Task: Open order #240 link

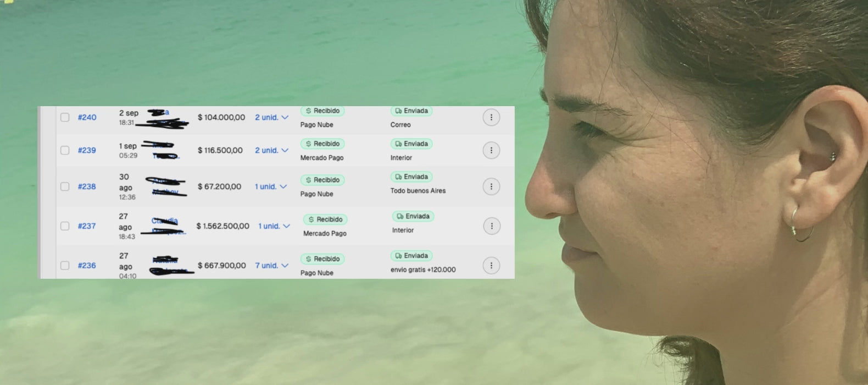Action: [x=87, y=117]
